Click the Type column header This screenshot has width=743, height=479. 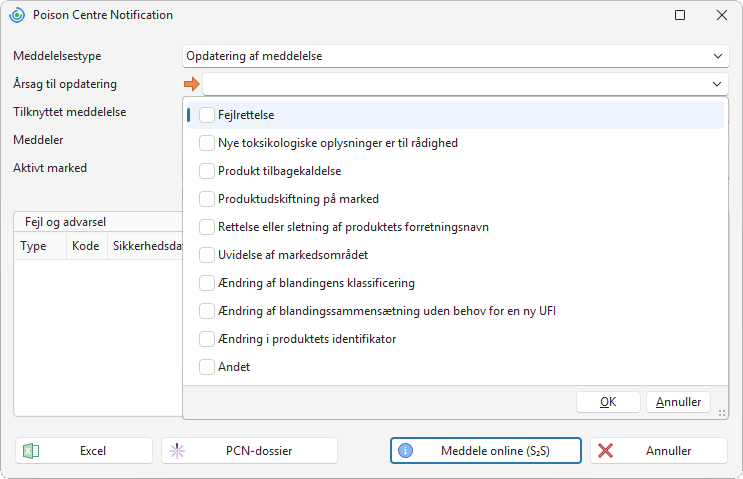tap(40, 246)
